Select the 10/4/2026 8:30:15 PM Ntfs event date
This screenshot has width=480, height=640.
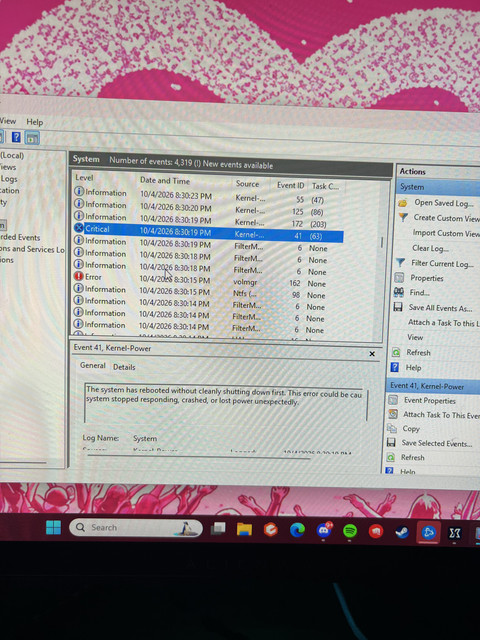tap(174, 292)
